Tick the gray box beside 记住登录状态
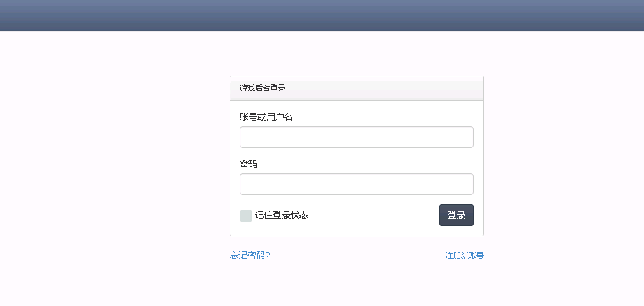Screen dimensions: 644x306 246,216
